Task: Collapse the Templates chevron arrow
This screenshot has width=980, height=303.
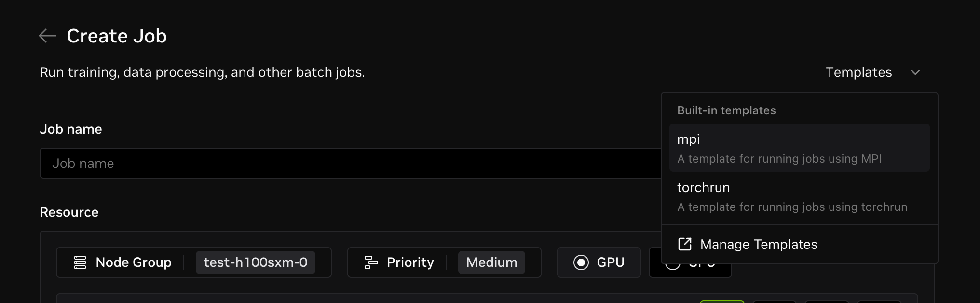Action: tap(915, 72)
